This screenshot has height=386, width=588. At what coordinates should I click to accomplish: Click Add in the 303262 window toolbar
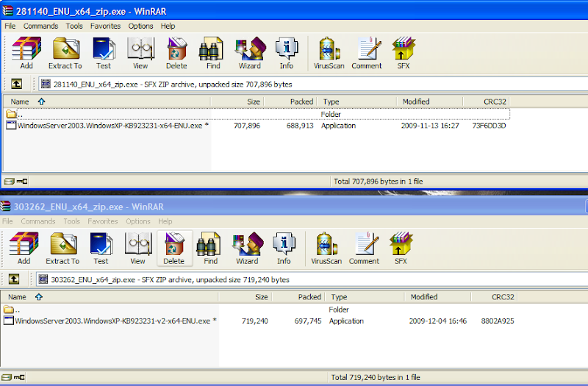pos(24,249)
